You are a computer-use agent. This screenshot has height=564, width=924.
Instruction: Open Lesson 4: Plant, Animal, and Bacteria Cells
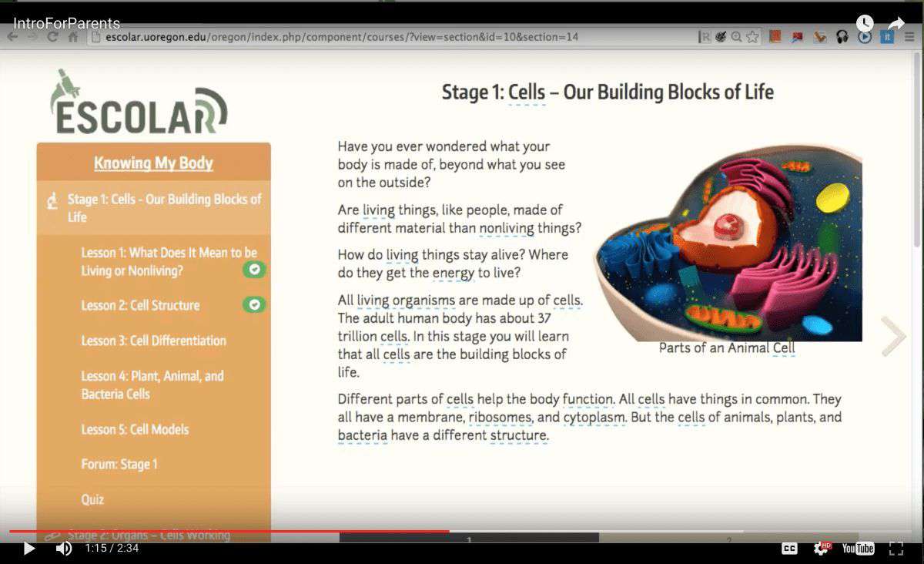(152, 384)
